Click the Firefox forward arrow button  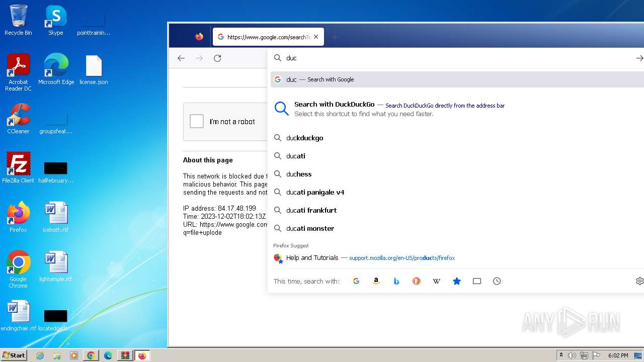pyautogui.click(x=199, y=58)
